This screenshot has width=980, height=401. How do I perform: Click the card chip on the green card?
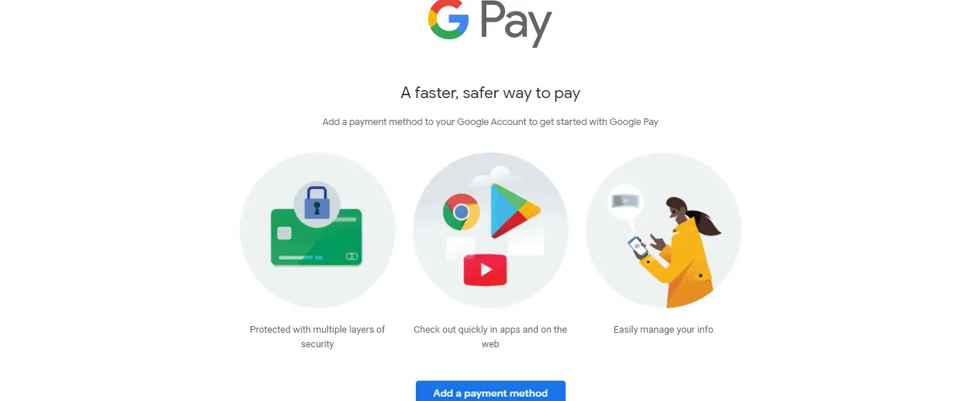[284, 233]
